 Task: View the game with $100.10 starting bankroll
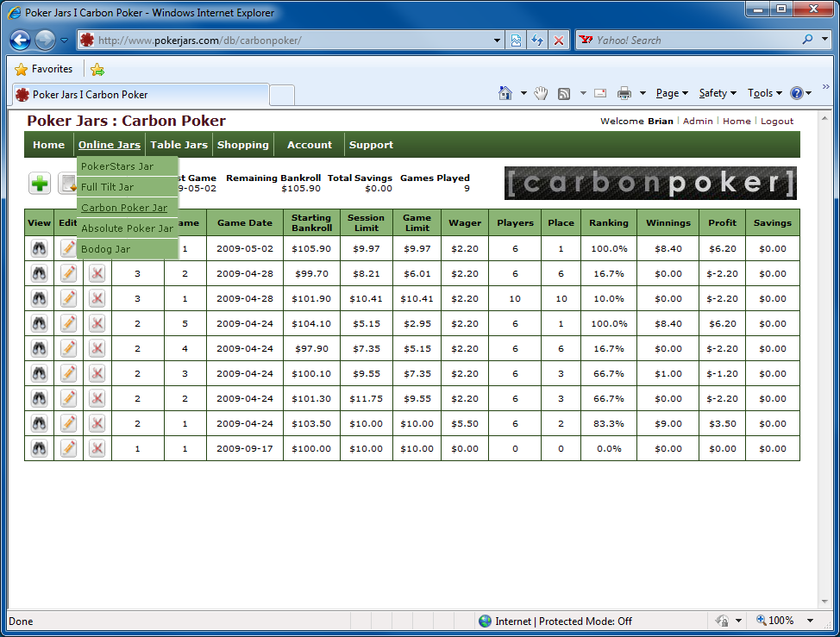(x=39, y=373)
